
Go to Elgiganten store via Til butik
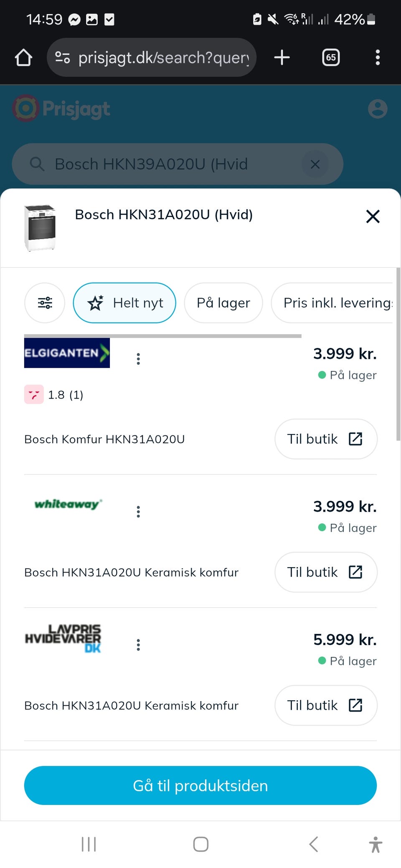point(326,439)
